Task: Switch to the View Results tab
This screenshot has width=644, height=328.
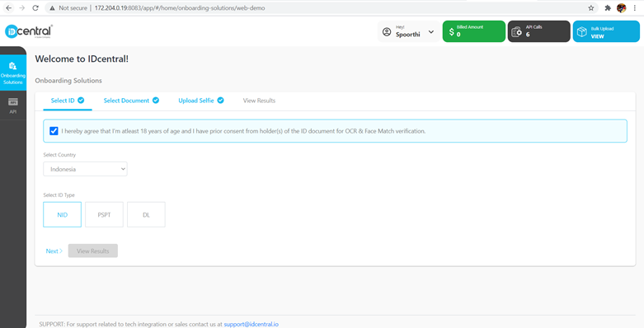Action: coord(259,101)
